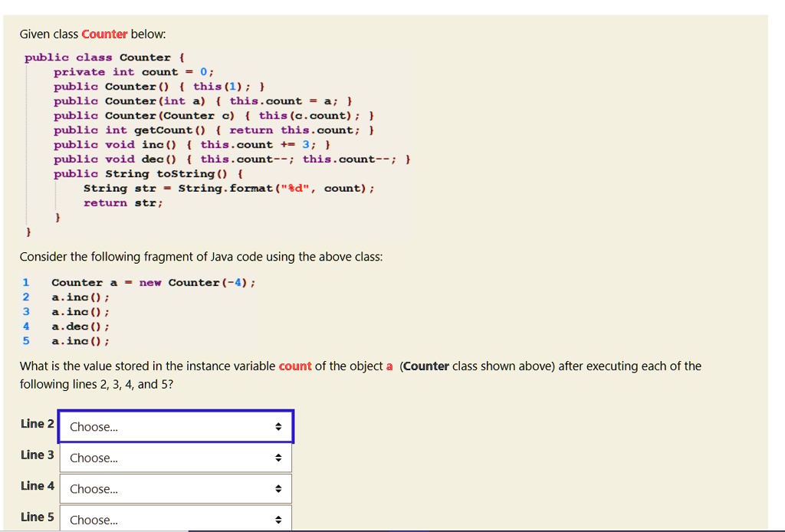
Task: Expand the Line 4 Choose dropdown
Action: (176, 488)
